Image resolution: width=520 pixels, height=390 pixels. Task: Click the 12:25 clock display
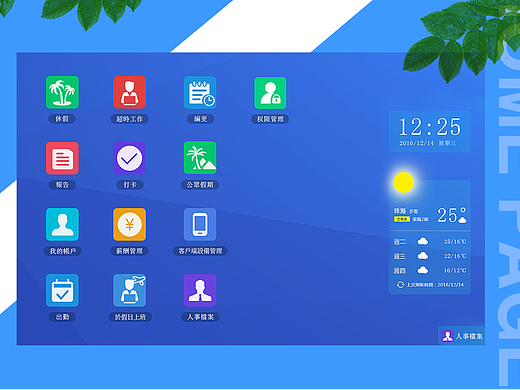(x=430, y=127)
